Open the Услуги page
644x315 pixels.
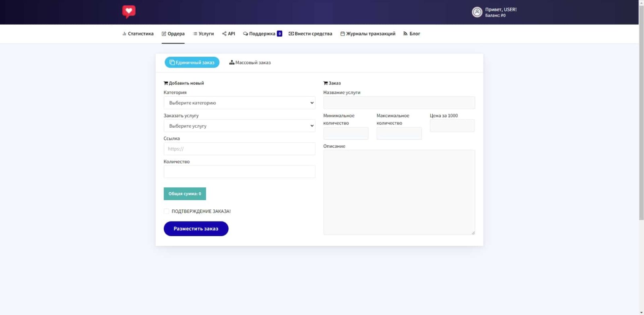[x=203, y=34]
